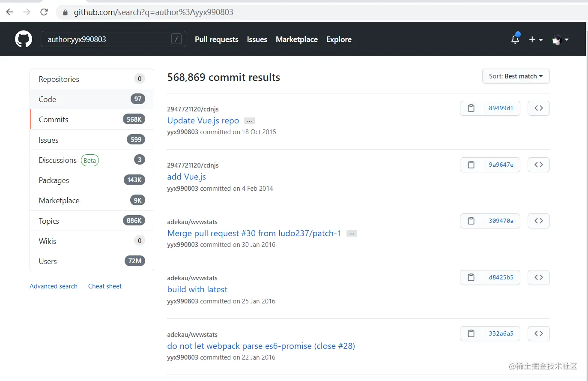This screenshot has width=588, height=381.
Task: Open the create new dropdown (plus icon)
Action: pos(535,39)
